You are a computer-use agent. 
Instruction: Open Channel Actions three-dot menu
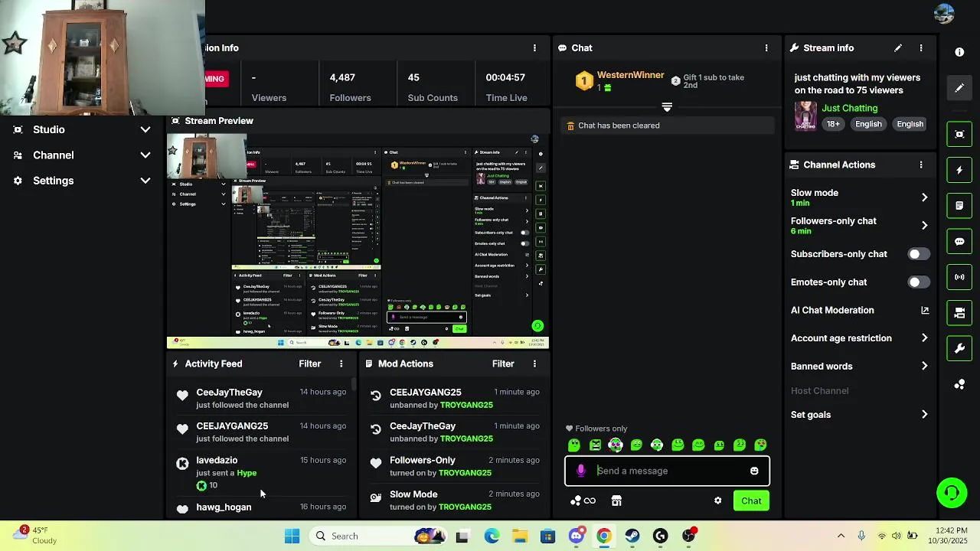click(921, 165)
